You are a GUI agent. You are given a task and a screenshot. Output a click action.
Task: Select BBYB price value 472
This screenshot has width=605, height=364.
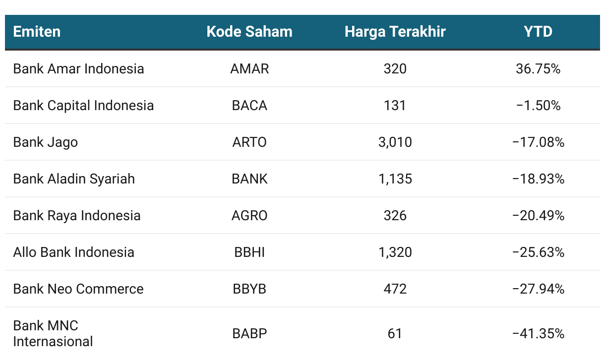(395, 289)
